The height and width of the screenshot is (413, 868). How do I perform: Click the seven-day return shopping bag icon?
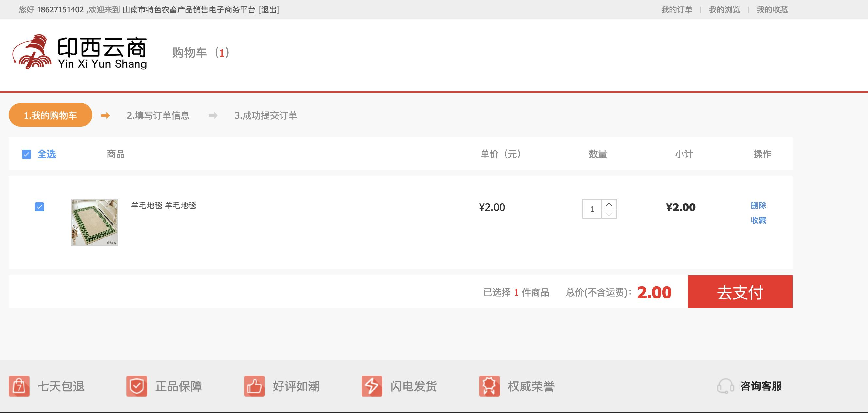coord(19,386)
